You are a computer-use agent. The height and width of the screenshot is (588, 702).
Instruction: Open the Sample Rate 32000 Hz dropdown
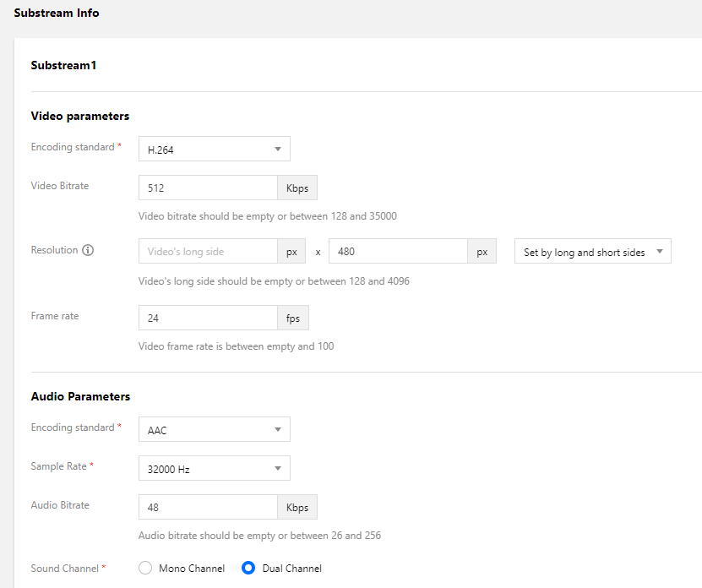215,468
